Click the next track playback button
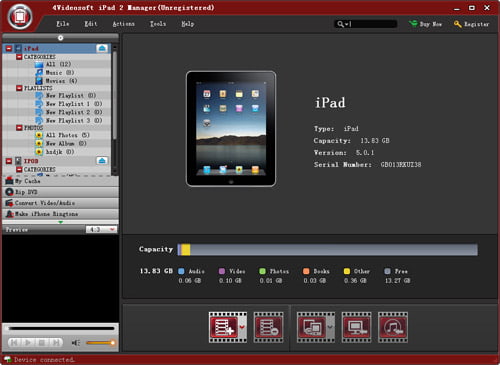Screen dimensions: 500x365 [x=56, y=343]
